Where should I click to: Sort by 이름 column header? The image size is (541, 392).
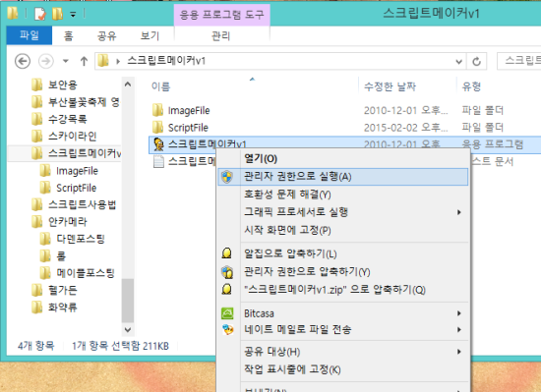pyautogui.click(x=161, y=86)
